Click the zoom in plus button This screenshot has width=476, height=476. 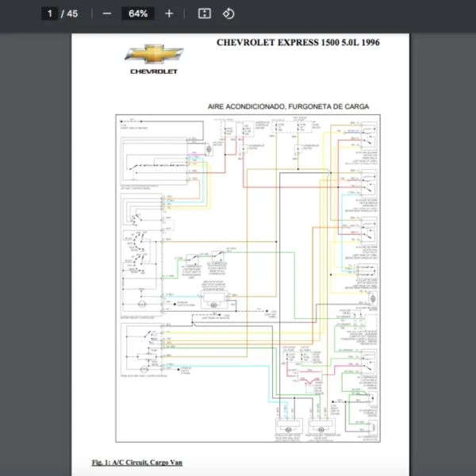click(x=169, y=13)
